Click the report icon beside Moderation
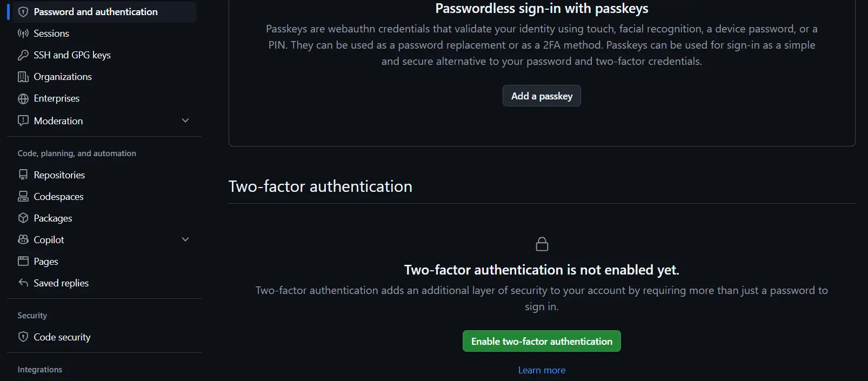 coord(23,121)
